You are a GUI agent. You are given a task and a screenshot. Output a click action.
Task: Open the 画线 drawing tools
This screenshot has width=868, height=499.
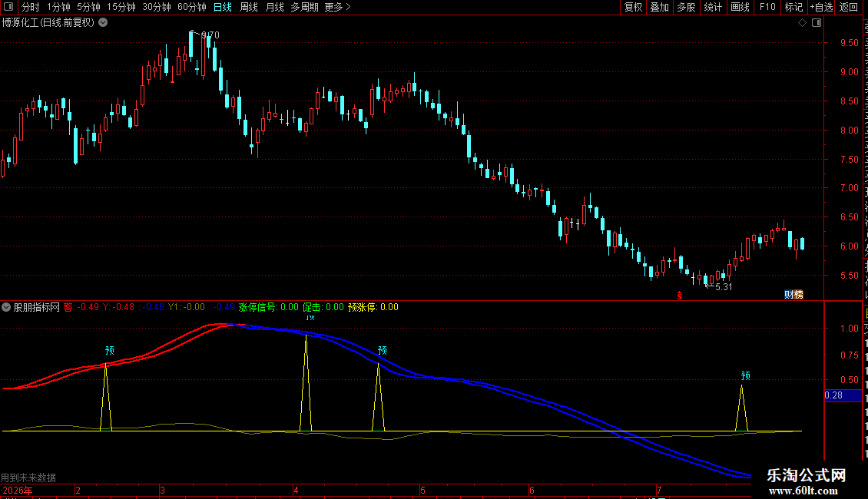(740, 7)
